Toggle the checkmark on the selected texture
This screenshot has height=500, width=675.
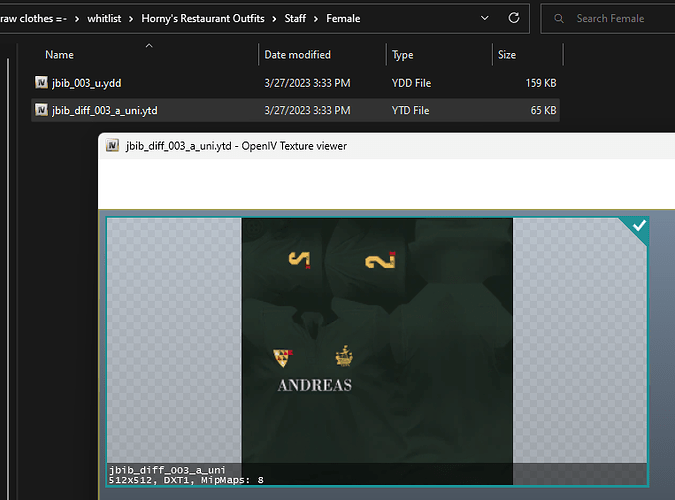click(x=638, y=226)
